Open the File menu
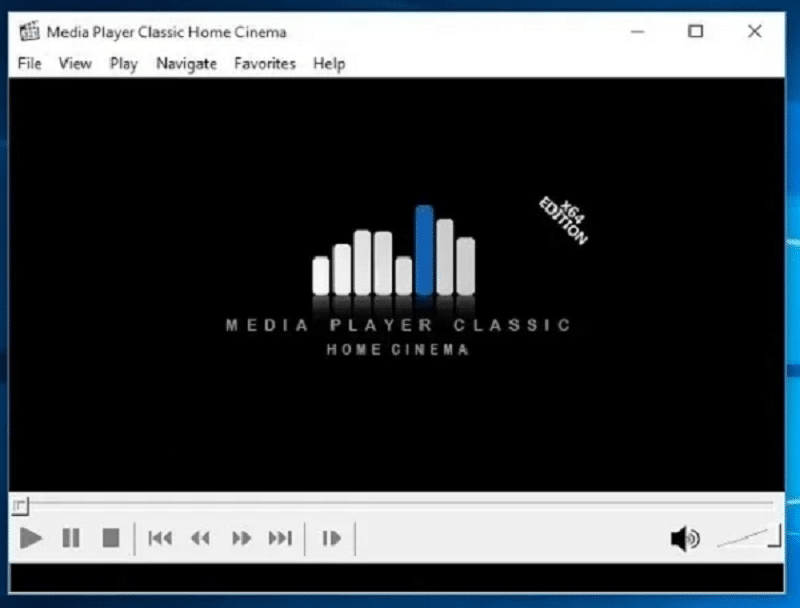Screen dimensions: 800x608 coord(30,64)
